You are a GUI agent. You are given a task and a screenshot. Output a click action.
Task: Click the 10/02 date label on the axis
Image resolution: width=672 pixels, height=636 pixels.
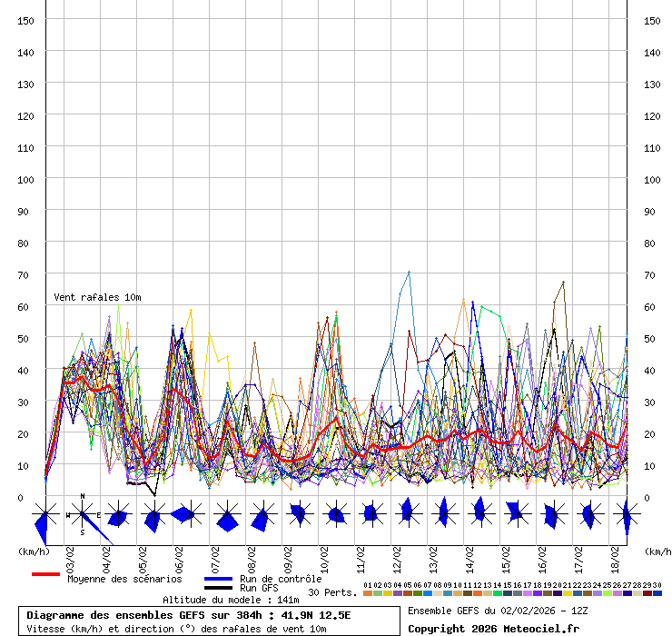(323, 555)
